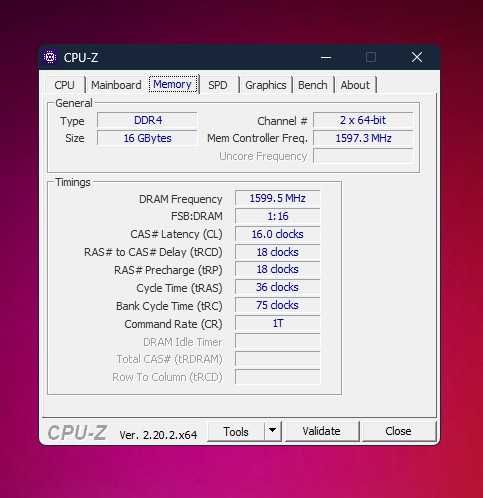Click the Mem Controller Freq. label
The width and height of the screenshot is (483, 498).
(x=257, y=138)
